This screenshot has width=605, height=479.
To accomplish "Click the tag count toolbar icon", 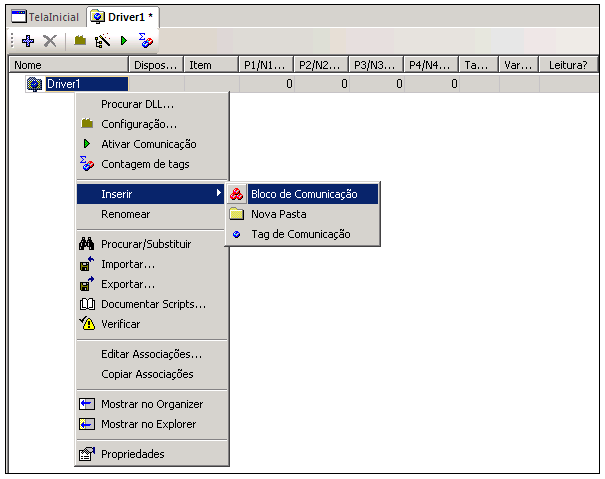I will (146, 41).
